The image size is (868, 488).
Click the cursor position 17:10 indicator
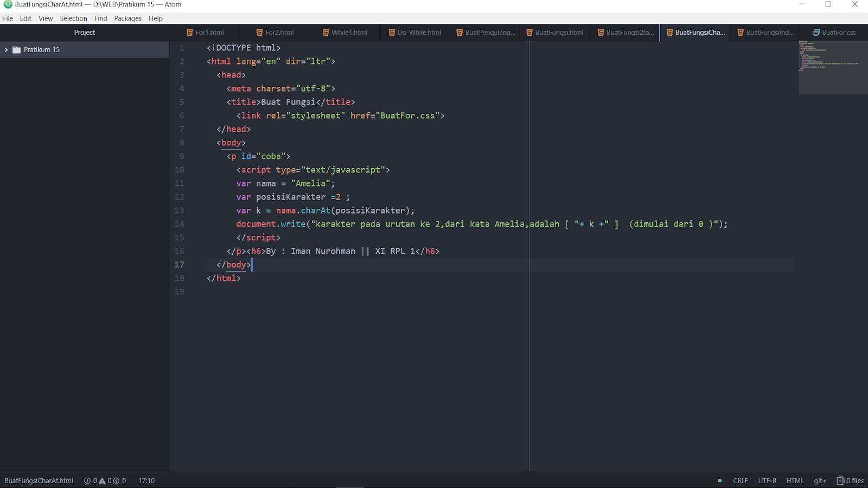(x=146, y=480)
